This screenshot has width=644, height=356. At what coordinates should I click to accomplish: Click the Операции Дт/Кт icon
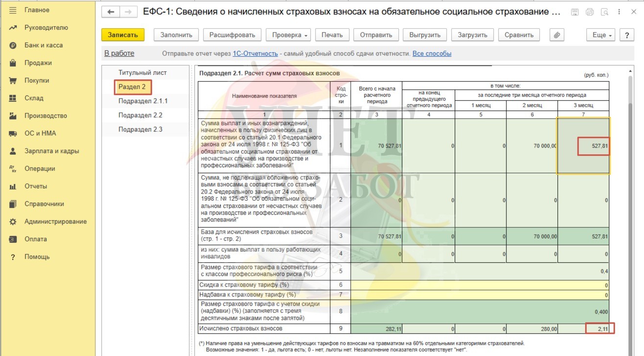pos(13,169)
